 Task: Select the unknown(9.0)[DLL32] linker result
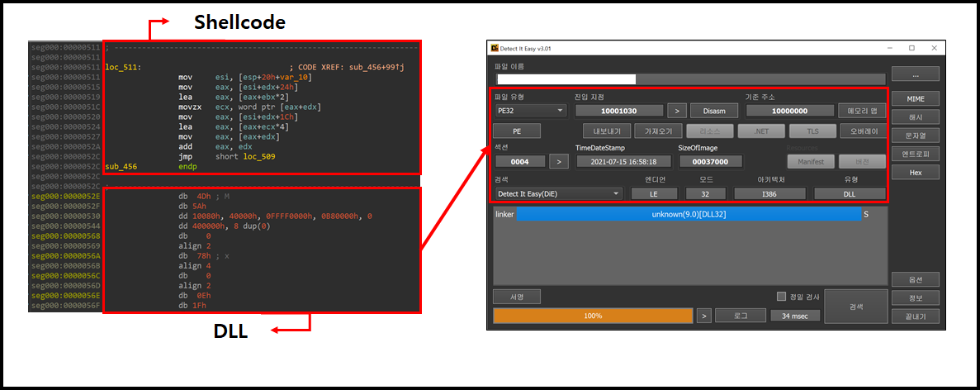point(689,214)
